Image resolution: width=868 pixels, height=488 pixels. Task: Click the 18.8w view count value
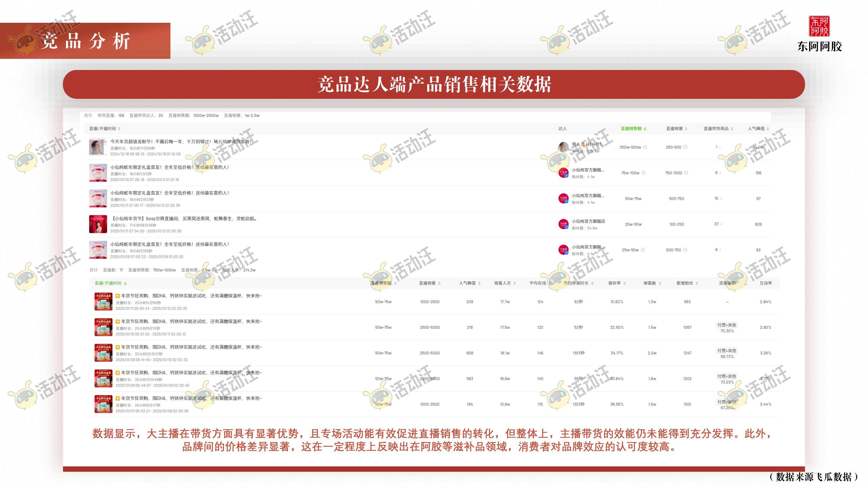coord(505,379)
